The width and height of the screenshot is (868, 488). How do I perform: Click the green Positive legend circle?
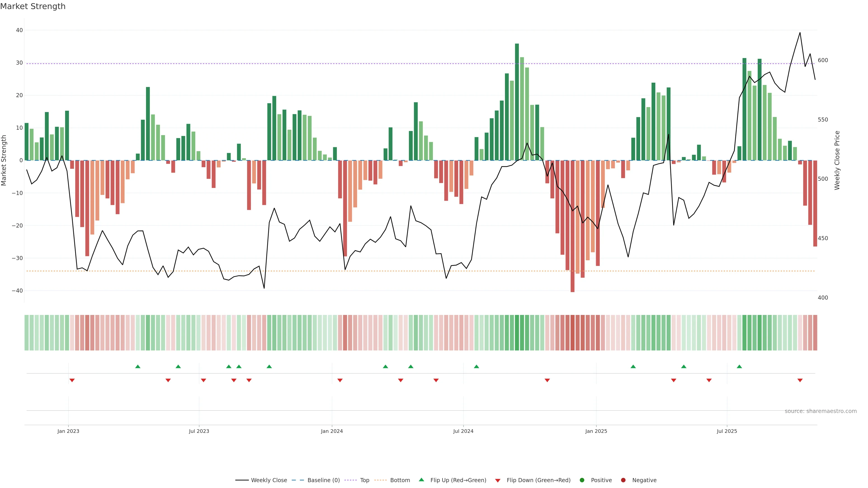pos(582,480)
